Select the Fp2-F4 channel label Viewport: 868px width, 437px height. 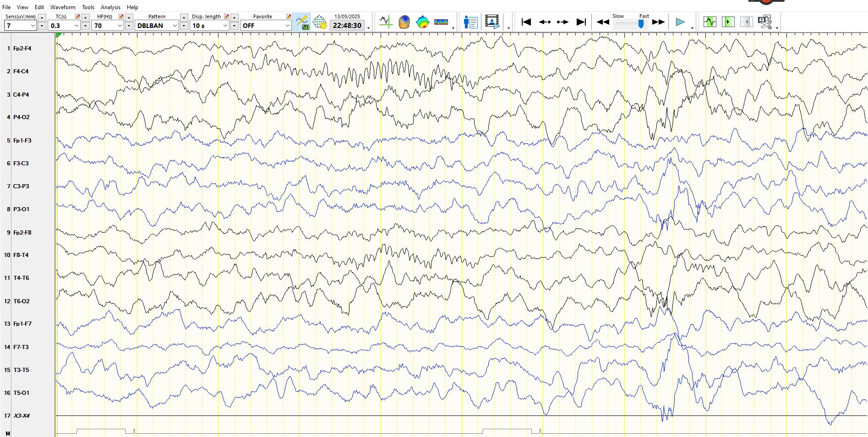pyautogui.click(x=22, y=49)
